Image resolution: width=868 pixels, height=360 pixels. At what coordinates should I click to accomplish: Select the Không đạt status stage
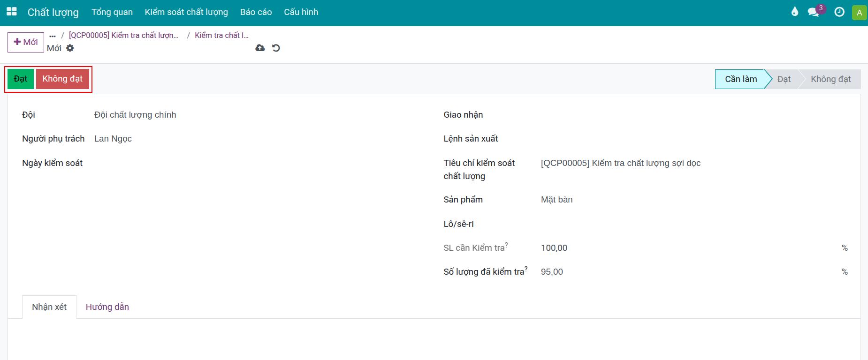click(830, 79)
